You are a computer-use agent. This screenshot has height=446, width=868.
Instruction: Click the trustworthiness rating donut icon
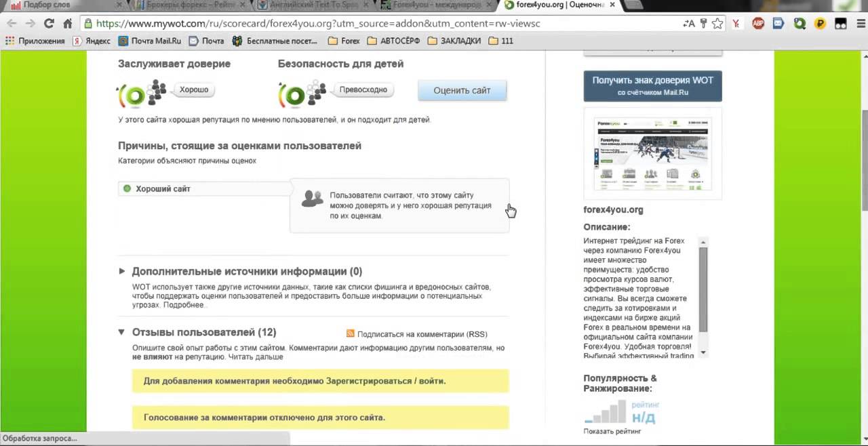coord(134,96)
